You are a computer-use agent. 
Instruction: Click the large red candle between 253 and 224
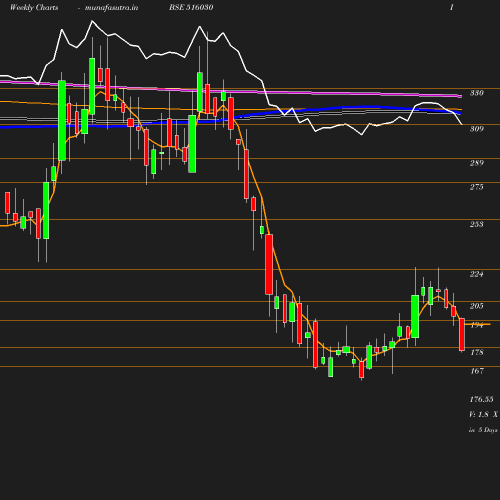tap(269, 264)
